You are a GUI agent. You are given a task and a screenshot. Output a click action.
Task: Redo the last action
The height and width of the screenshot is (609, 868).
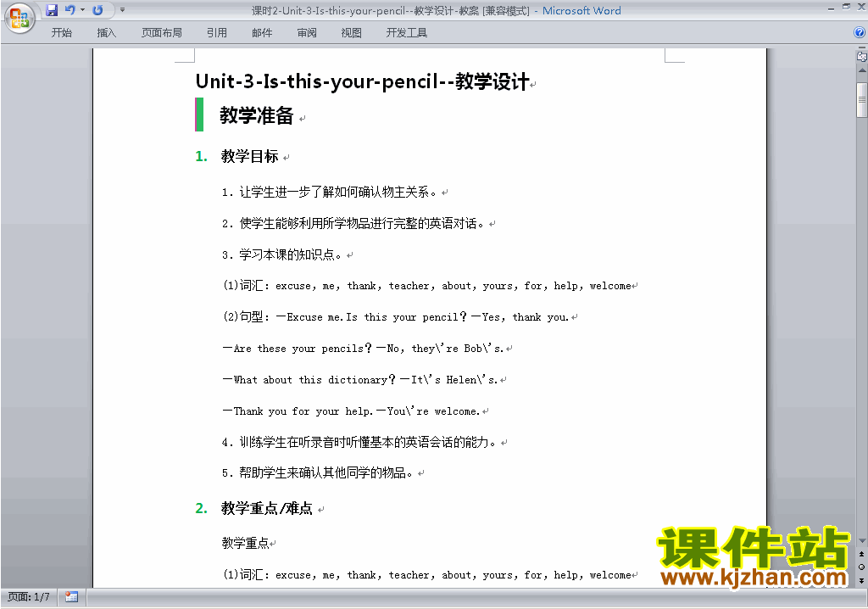pos(98,10)
